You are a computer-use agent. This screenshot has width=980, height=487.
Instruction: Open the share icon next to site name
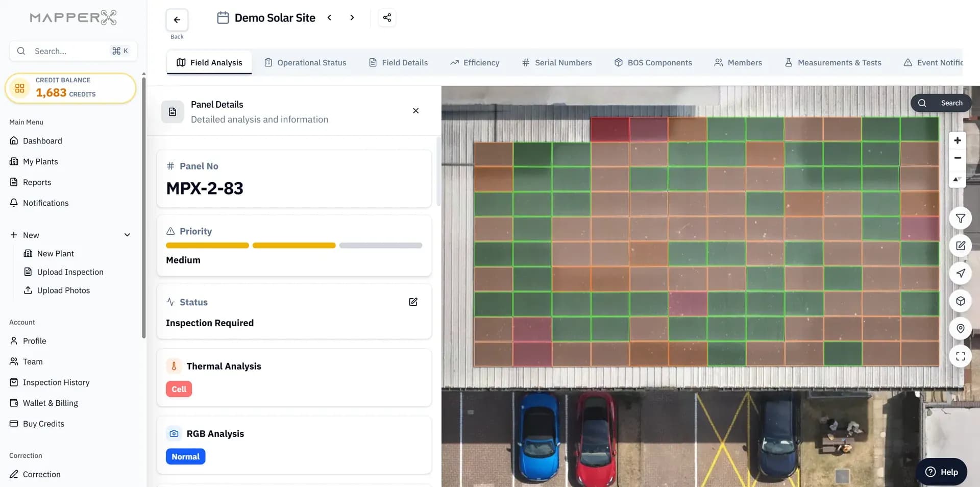pyautogui.click(x=387, y=18)
